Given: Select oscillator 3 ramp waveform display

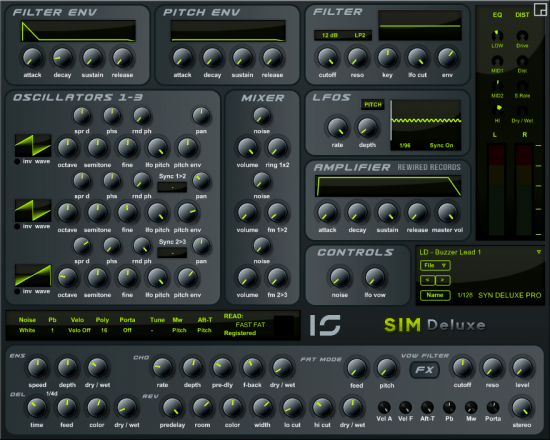Looking at the screenshot, I should pyautogui.click(x=33, y=276).
